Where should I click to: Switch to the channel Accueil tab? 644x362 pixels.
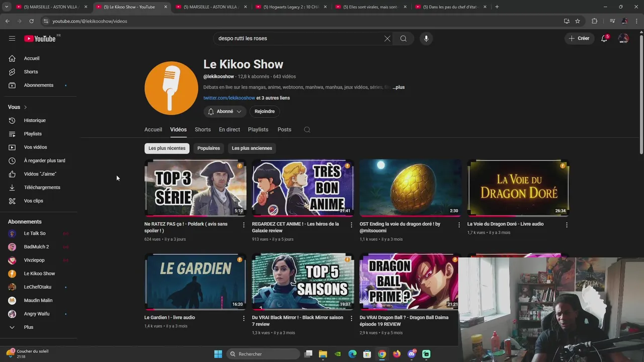[x=153, y=130]
